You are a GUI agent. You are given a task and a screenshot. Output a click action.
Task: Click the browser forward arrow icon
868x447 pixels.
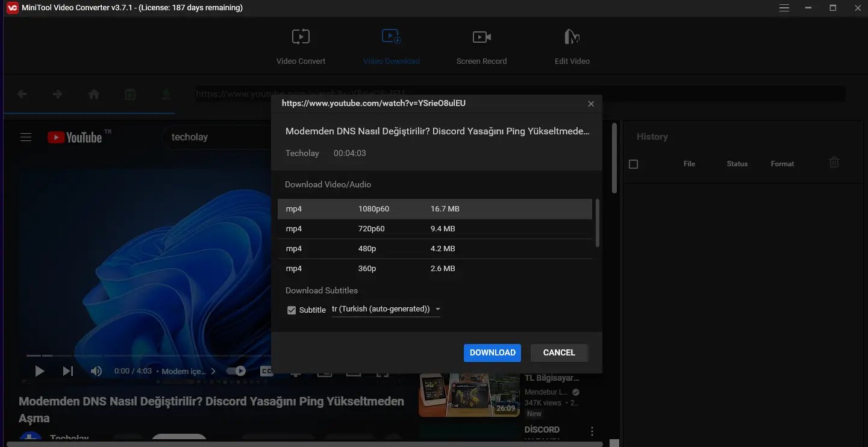point(58,94)
